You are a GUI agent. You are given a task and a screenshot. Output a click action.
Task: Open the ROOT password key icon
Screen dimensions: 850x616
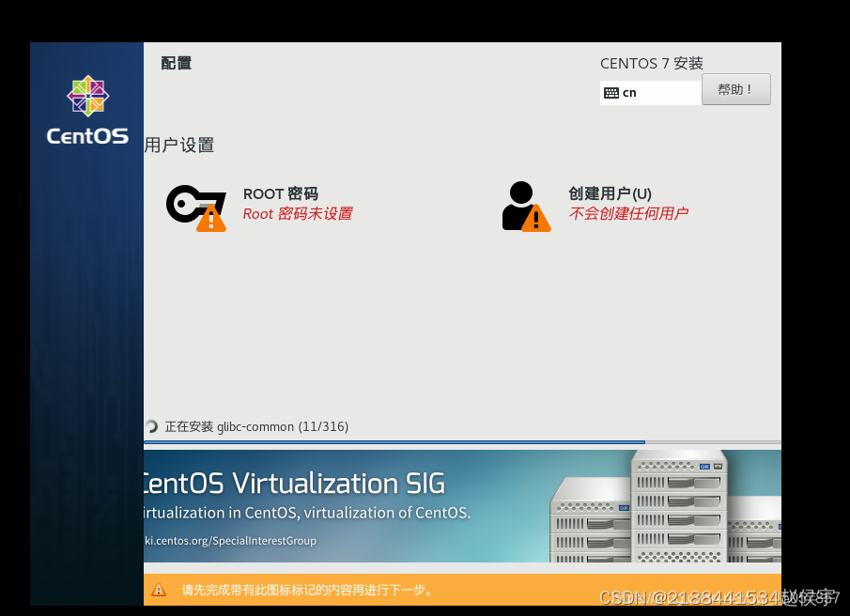pyautogui.click(x=196, y=208)
